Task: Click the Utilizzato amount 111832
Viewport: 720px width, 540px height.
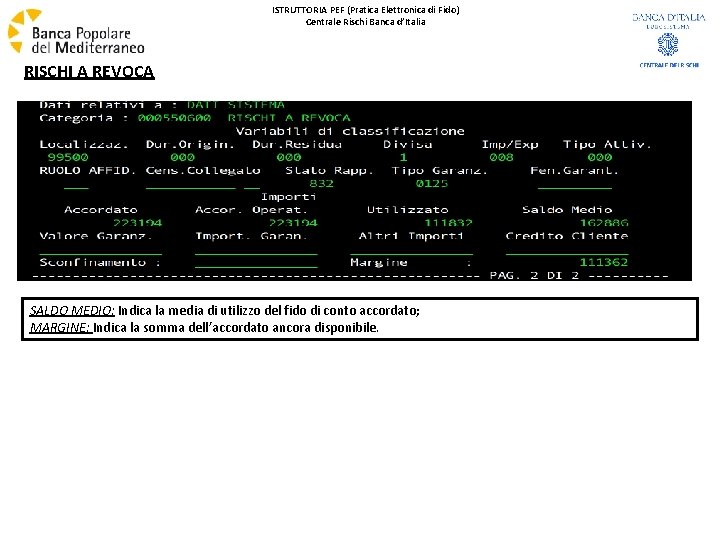Action: click(x=448, y=223)
